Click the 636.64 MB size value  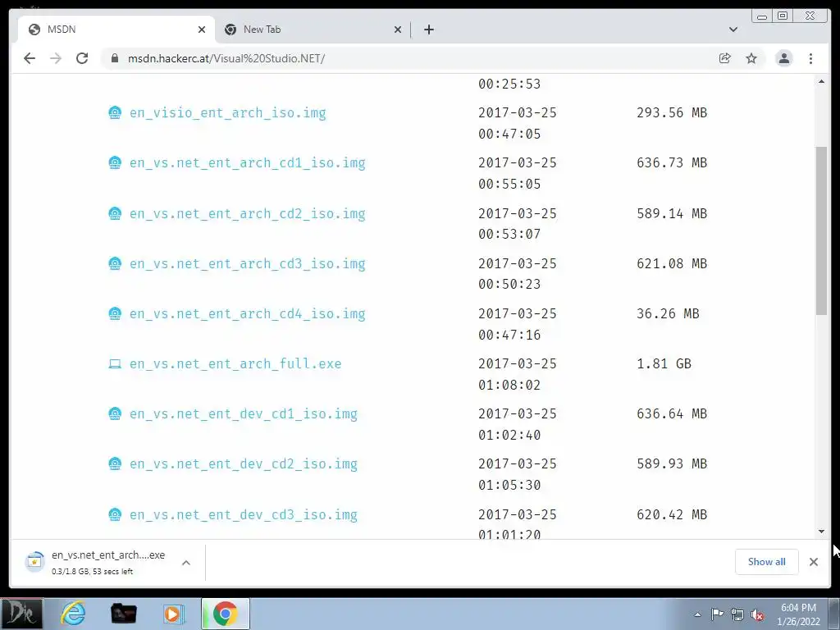tap(672, 413)
